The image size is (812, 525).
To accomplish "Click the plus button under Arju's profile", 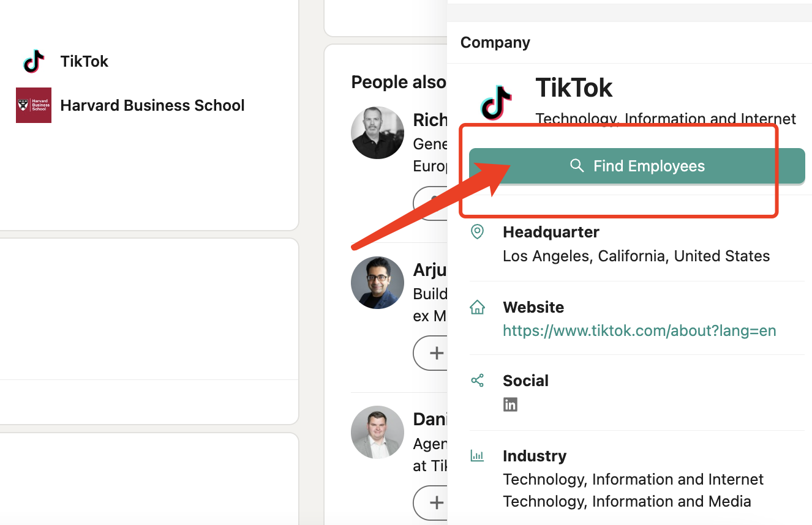I will click(436, 353).
